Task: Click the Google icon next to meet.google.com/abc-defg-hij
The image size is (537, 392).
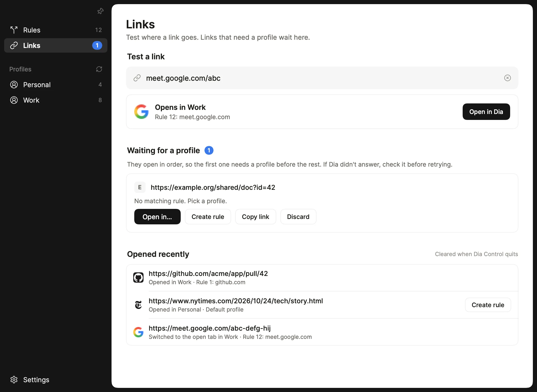Action: click(x=138, y=332)
